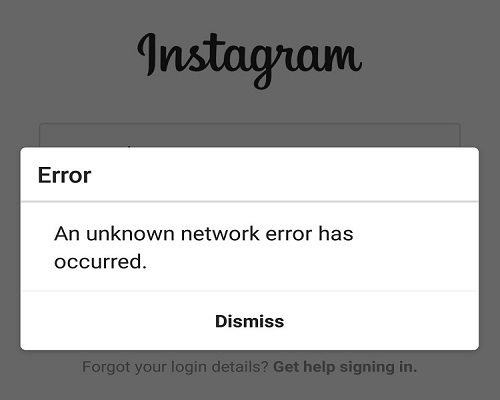Tap the dimmed area beneath the help link
The image size is (500, 400).
point(250,388)
